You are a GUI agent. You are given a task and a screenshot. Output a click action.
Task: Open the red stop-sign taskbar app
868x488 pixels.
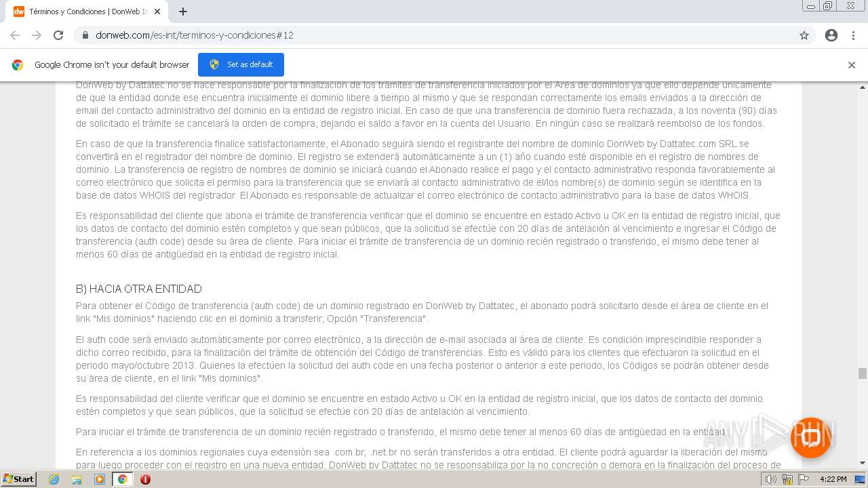[145, 479]
